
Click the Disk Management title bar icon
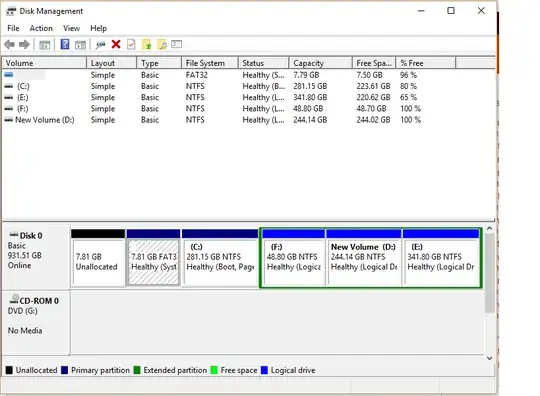pyautogui.click(x=11, y=11)
